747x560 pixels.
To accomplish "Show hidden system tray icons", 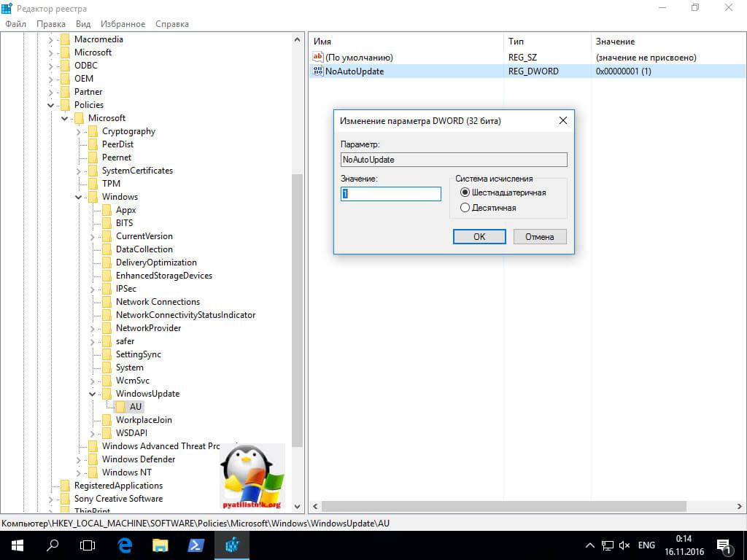I will click(589, 545).
